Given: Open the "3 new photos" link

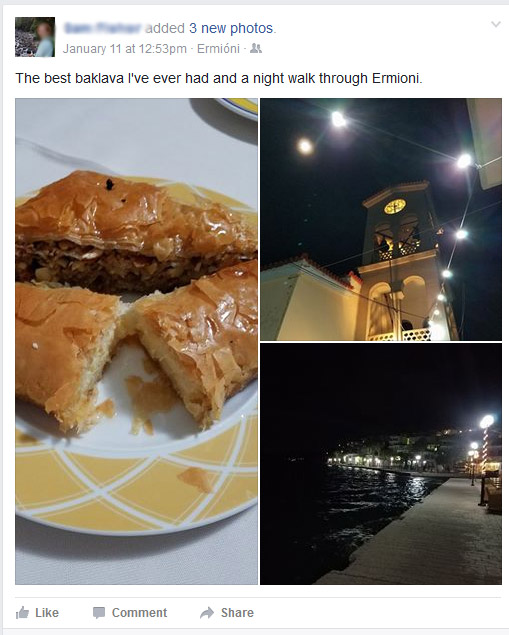Looking at the screenshot, I should [x=231, y=28].
